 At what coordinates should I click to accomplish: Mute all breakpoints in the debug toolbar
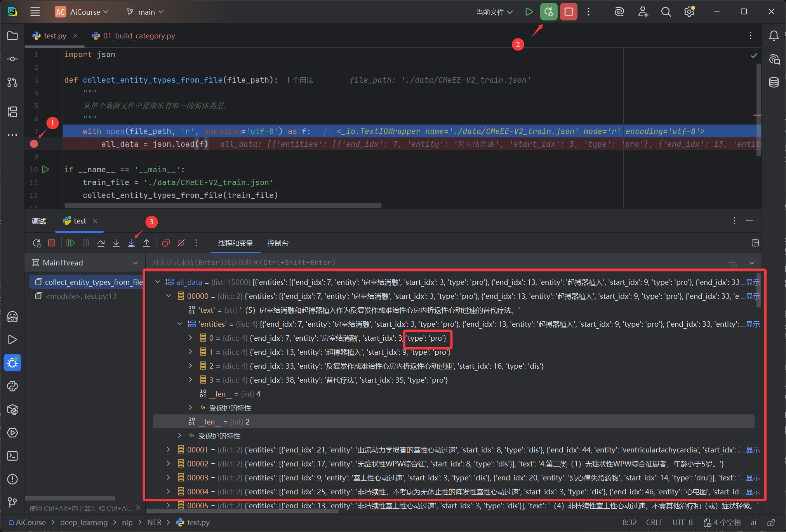tap(181, 243)
